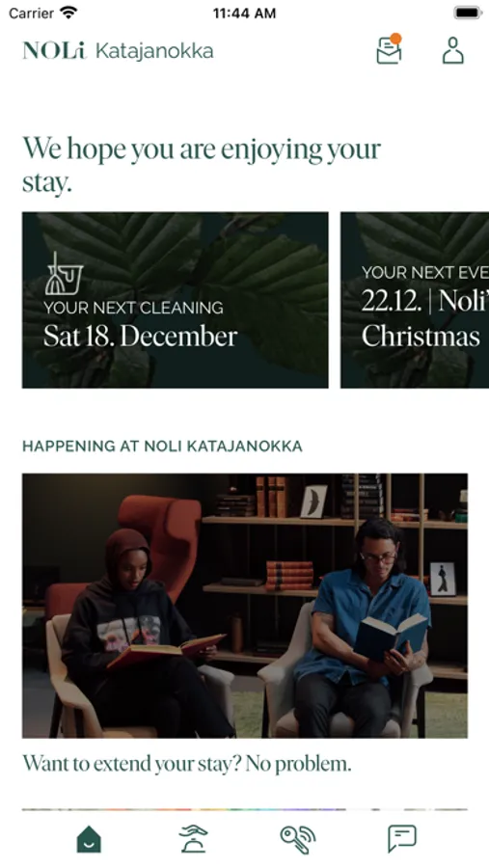Open the photo of two people reading
489x868 pixels.
(x=245, y=606)
